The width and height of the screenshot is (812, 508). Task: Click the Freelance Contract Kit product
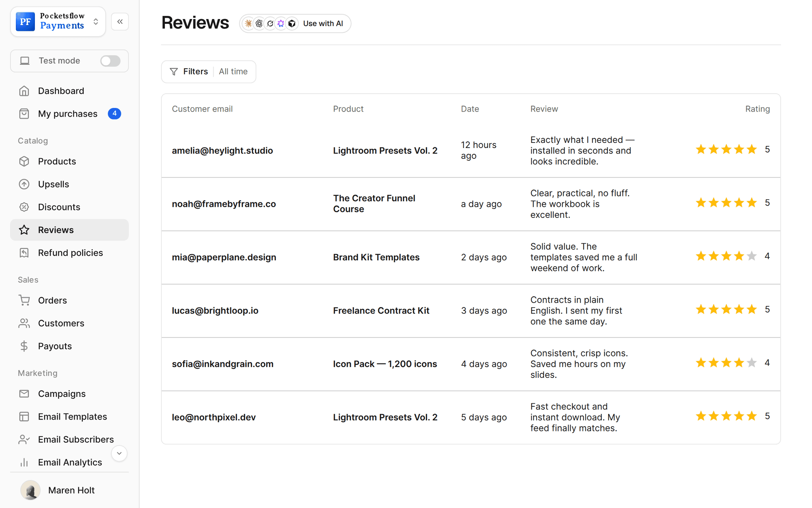pos(381,311)
